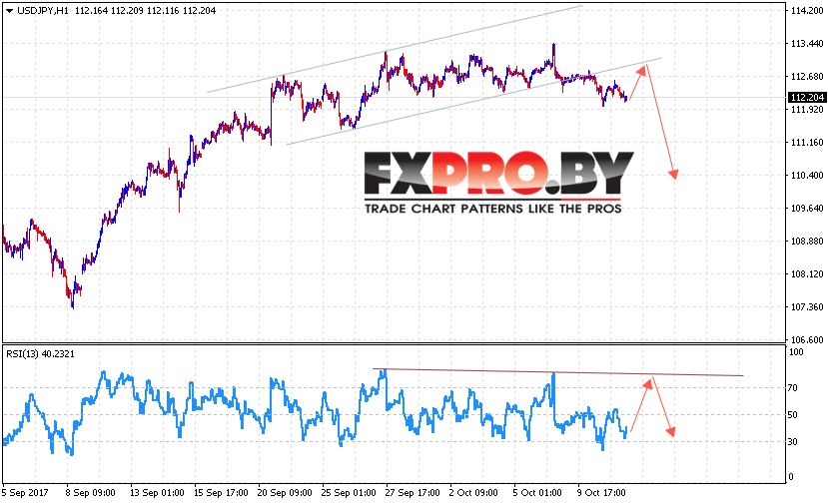Click the RSI scale level 30
The image size is (828, 504).
click(x=793, y=442)
